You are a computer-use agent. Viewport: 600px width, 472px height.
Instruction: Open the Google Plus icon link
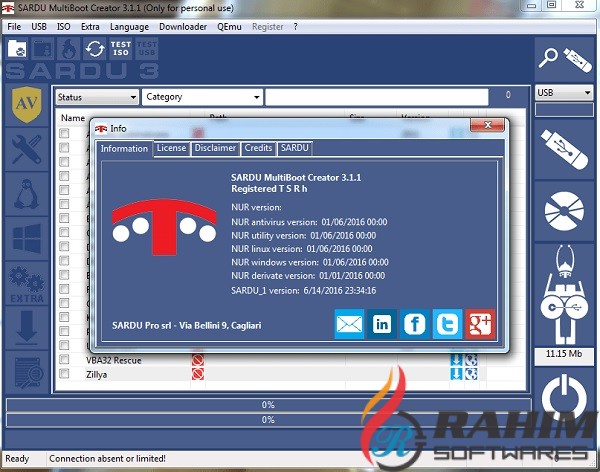481,324
